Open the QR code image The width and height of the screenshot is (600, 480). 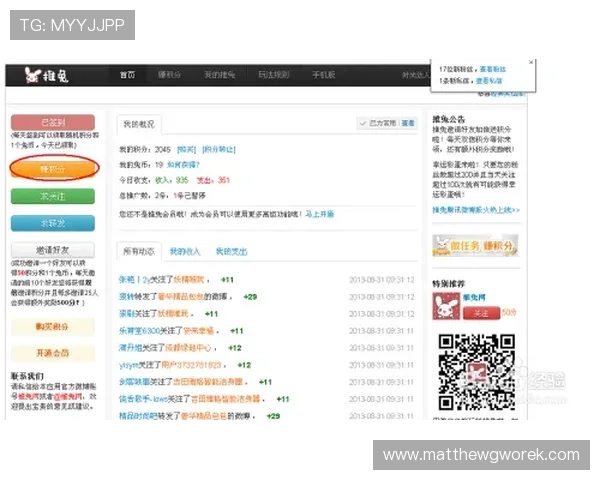(x=476, y=372)
